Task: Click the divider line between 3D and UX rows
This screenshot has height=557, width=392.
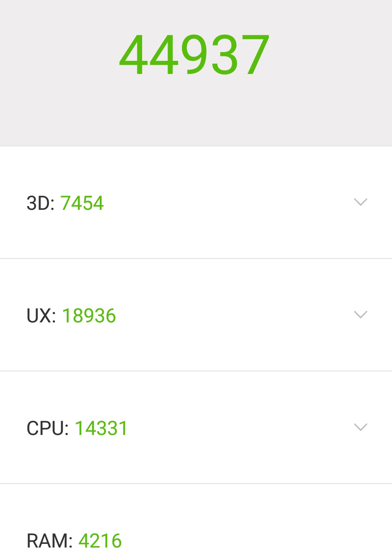Action: pos(196,258)
